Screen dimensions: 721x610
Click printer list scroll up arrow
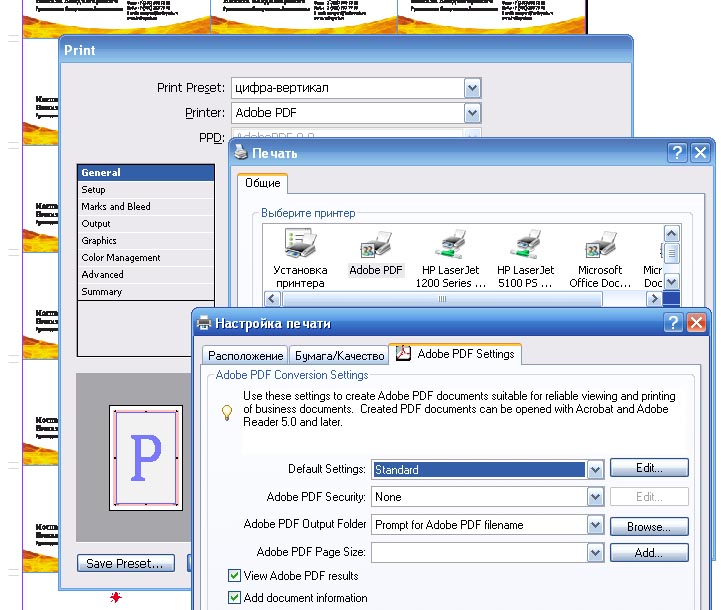(x=672, y=234)
